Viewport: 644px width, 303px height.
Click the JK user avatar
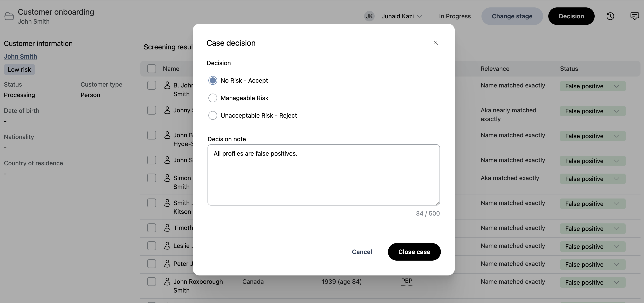pos(369,16)
